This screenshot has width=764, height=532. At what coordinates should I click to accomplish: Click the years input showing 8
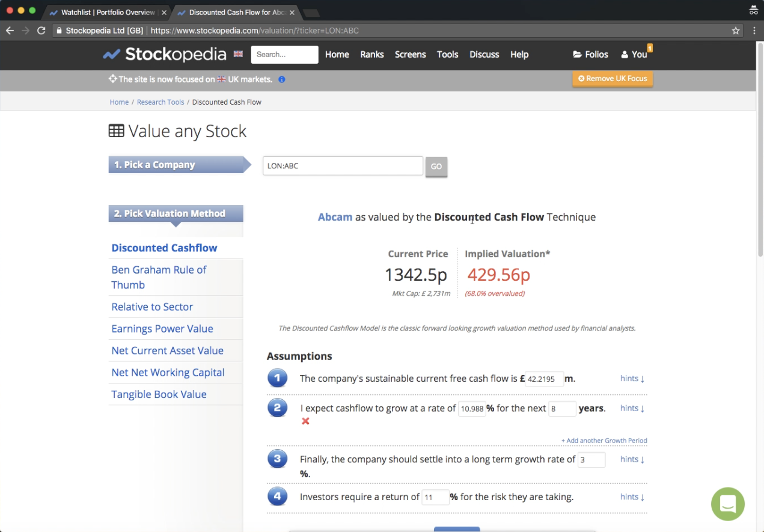(562, 409)
